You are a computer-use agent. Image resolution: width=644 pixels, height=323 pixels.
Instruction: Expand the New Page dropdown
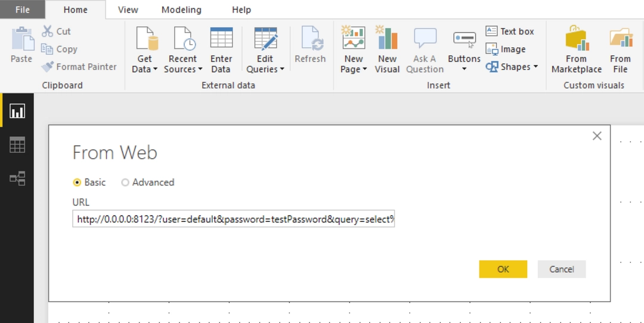click(x=354, y=64)
